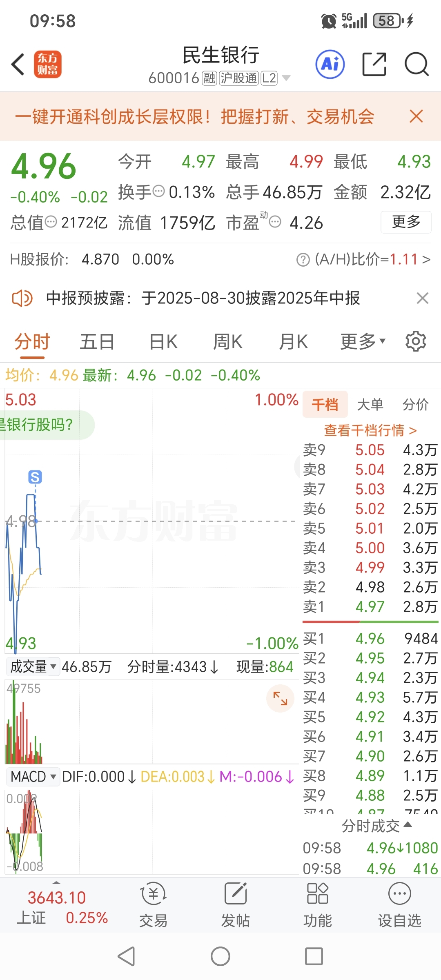Tap the (A/H)比价 help question icon
Image resolution: width=441 pixels, height=980 pixels.
coord(303,260)
